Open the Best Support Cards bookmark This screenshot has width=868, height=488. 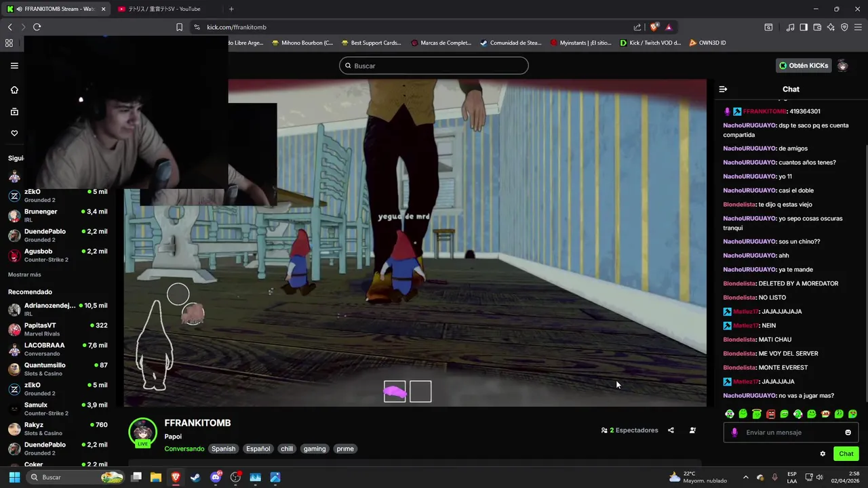371,43
